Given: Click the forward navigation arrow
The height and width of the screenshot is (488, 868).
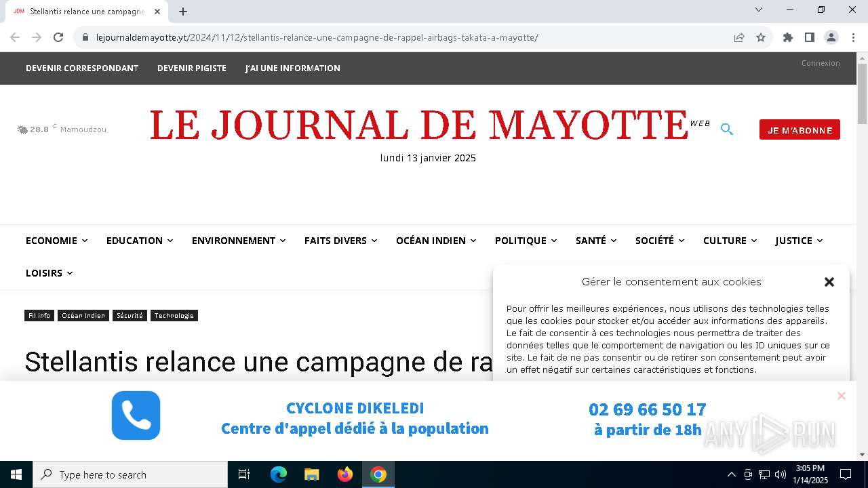Looking at the screenshot, I should (37, 37).
